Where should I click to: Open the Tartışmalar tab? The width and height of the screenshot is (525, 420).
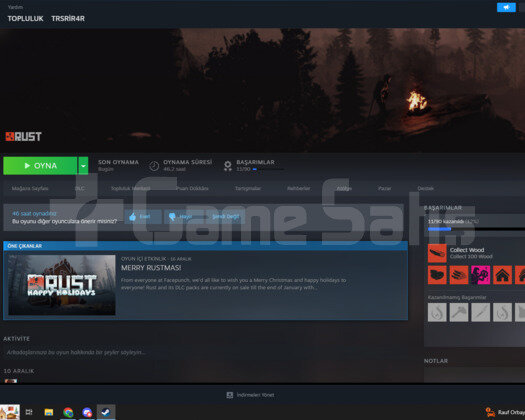tap(248, 189)
